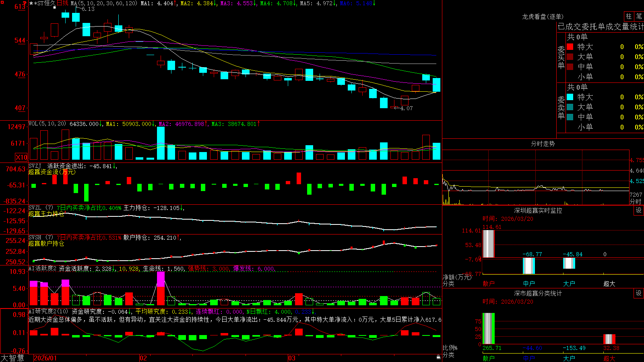Click the 544 price axis value

[x=20, y=41]
